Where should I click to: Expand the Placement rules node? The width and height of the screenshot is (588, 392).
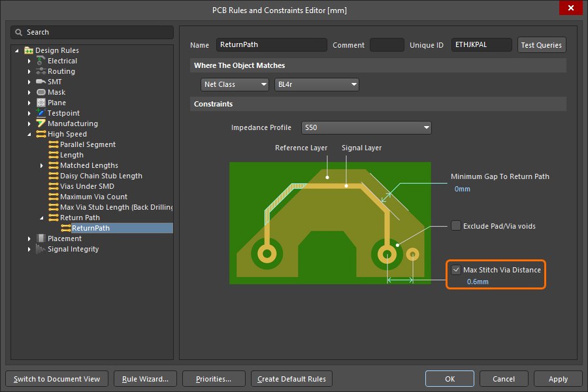[x=29, y=238]
